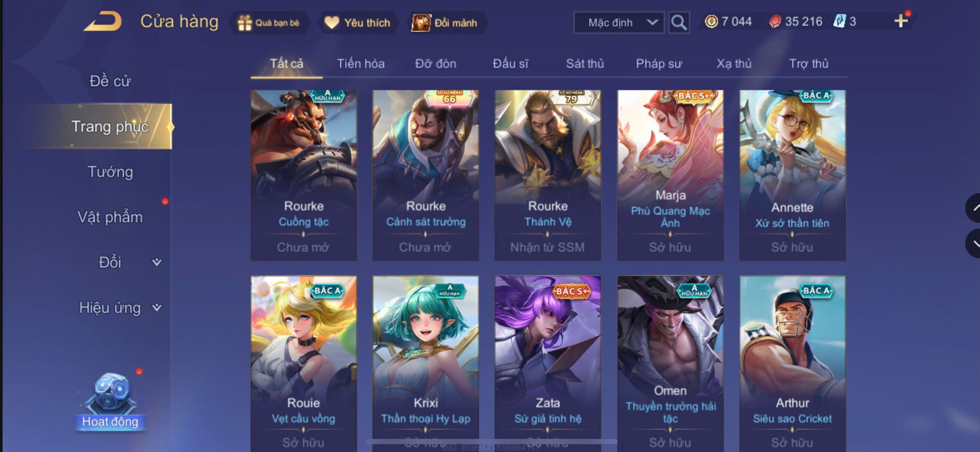Open Vật phẩm in the sidebar
The width and height of the screenshot is (980, 452).
(x=110, y=217)
